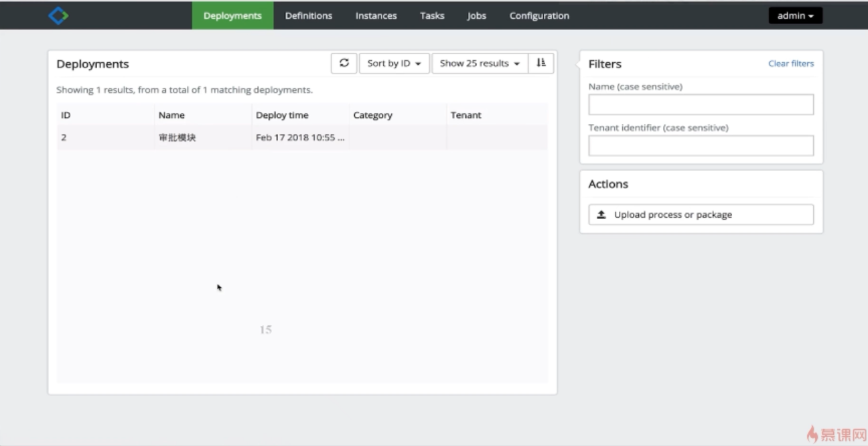Image resolution: width=868 pixels, height=446 pixels.
Task: Click deploy time Feb 17 2018 cell
Action: point(301,138)
